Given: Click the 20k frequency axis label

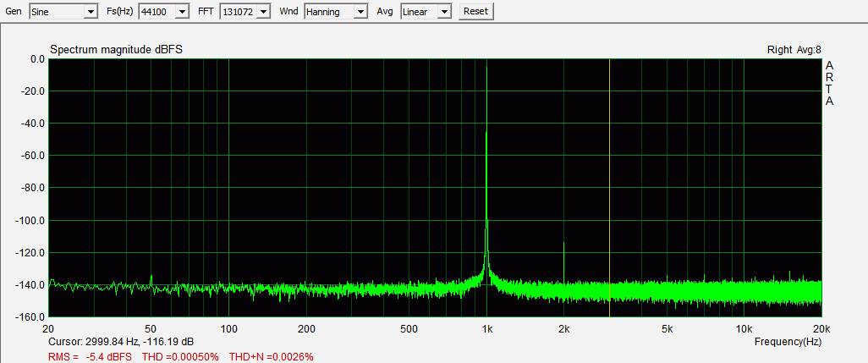Looking at the screenshot, I should (820, 328).
